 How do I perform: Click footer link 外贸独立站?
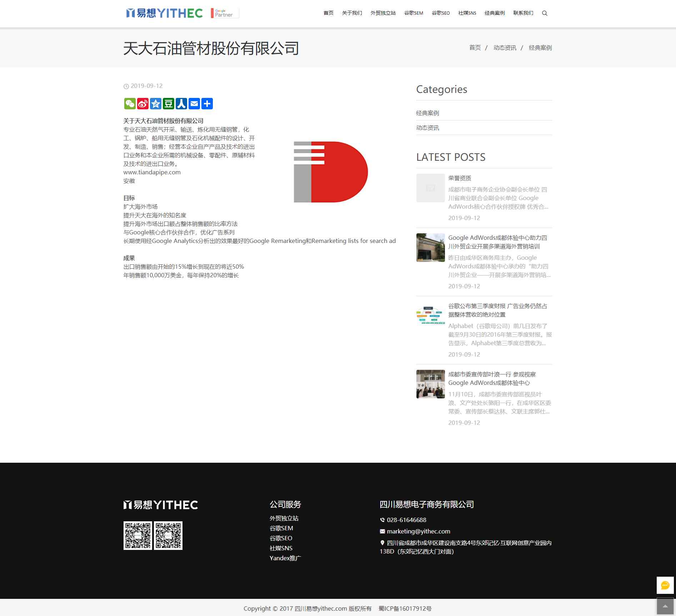click(x=284, y=518)
